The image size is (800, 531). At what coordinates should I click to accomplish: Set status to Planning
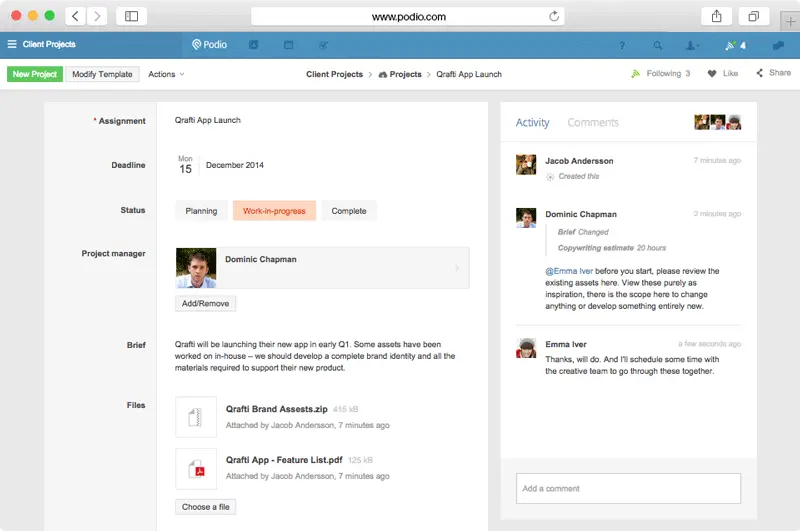pyautogui.click(x=201, y=211)
